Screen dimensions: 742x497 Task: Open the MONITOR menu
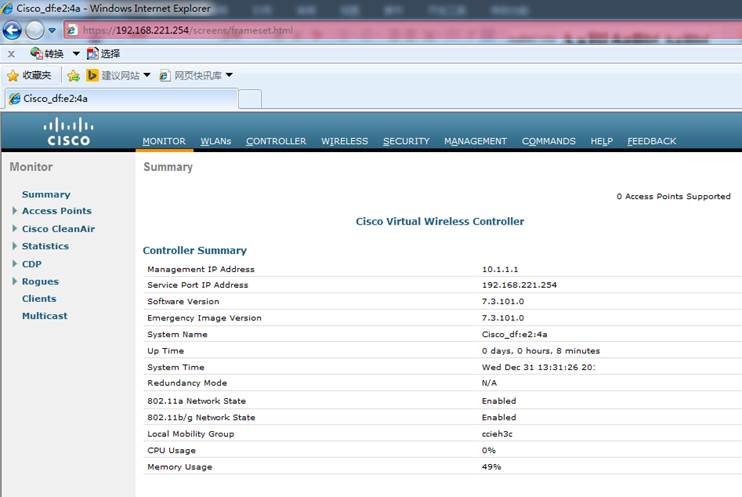[164, 141]
